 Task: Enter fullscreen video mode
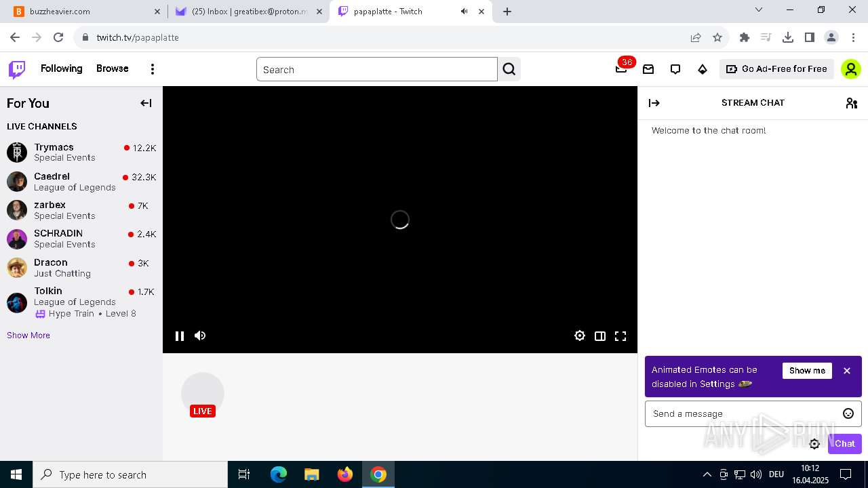[620, 335]
